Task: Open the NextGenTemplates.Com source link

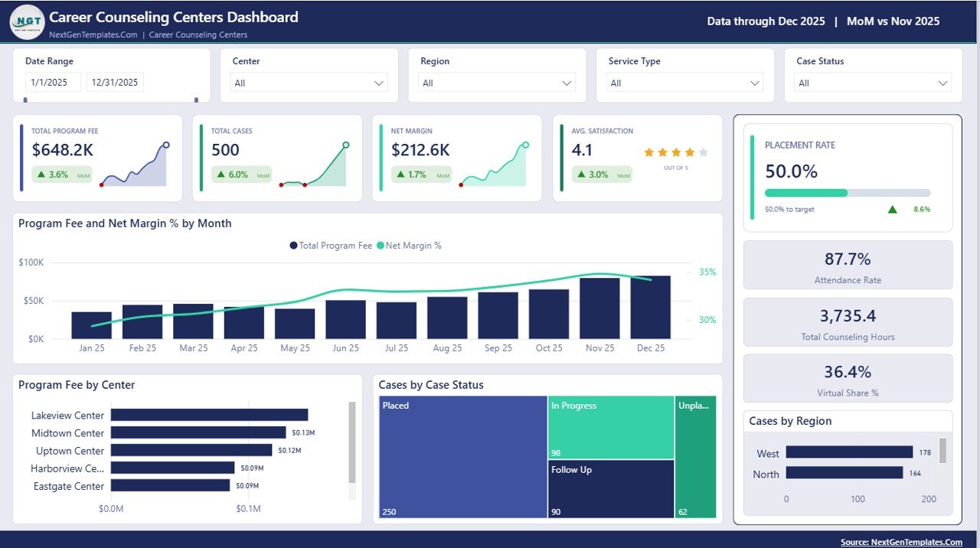Action: tap(901, 542)
